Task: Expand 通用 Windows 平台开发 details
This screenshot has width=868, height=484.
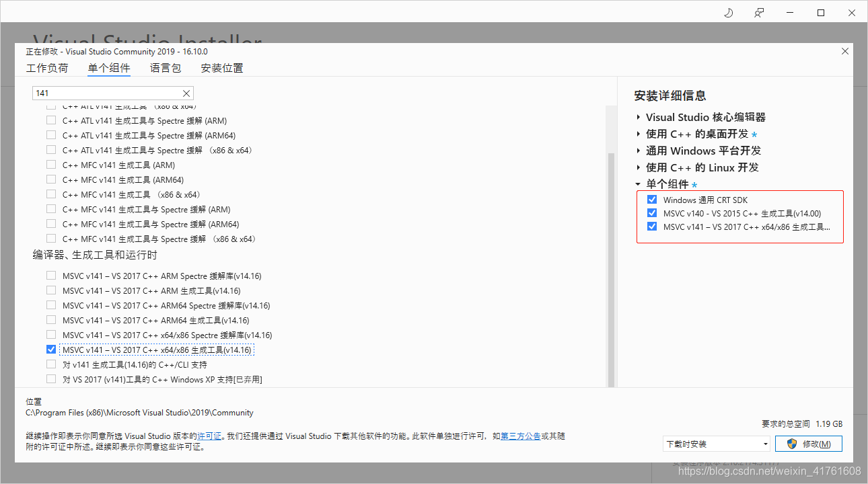Action: [638, 151]
